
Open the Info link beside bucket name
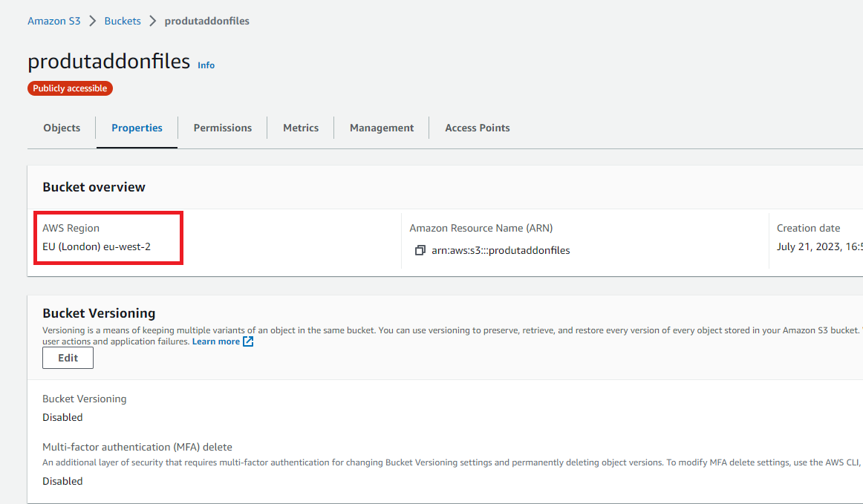coord(206,65)
